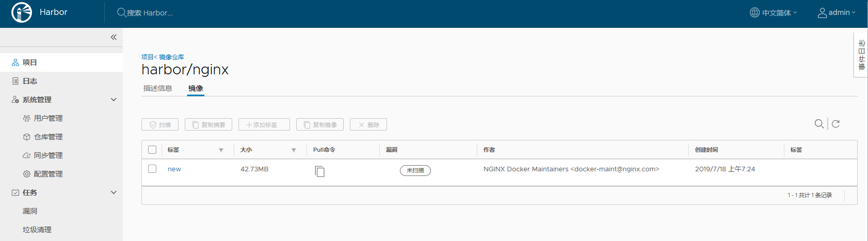868x241 pixels.
Task: Click the 项目 sidebar icon
Action: (x=15, y=62)
